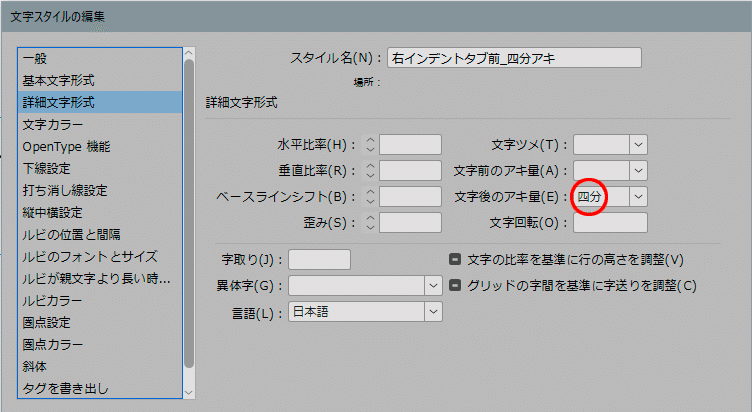Viewport: 752px width, 412px height.
Task: Click the category list scrollbar thumb
Action: pyautogui.click(x=189, y=213)
